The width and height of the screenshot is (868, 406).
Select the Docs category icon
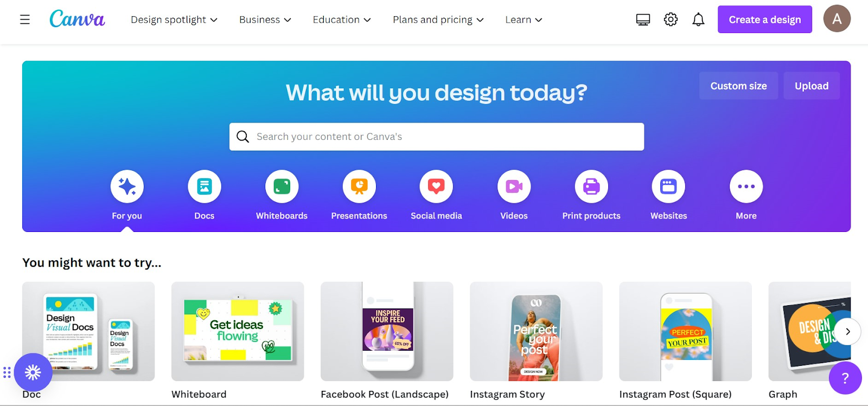[x=205, y=186]
